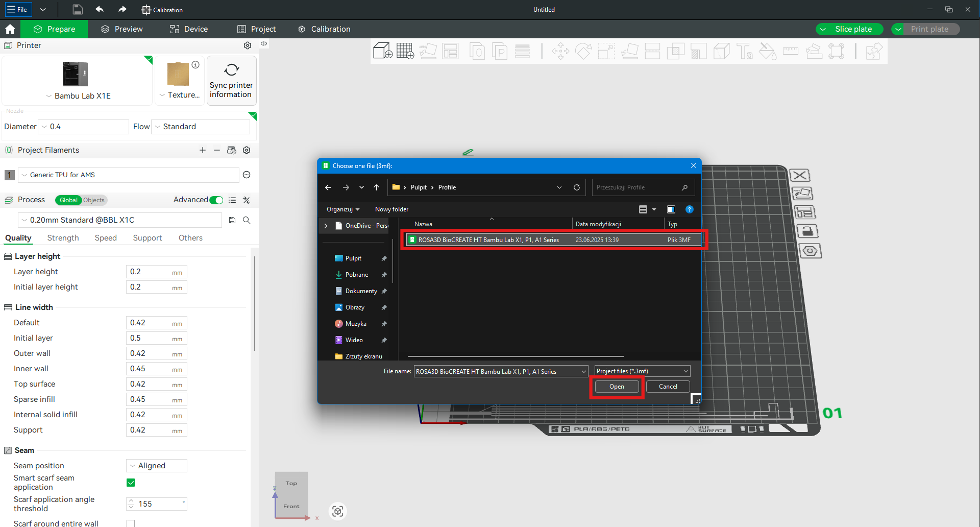Open printer settings gear icon

(248, 45)
